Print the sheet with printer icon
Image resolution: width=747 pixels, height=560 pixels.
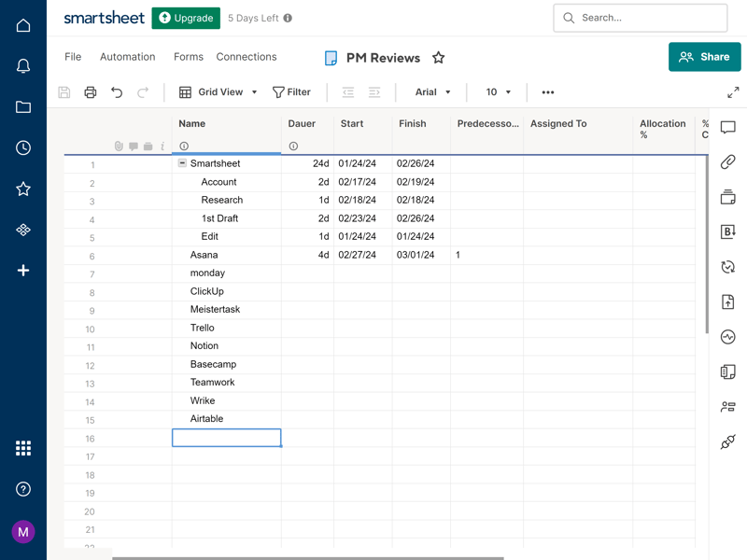(90, 91)
